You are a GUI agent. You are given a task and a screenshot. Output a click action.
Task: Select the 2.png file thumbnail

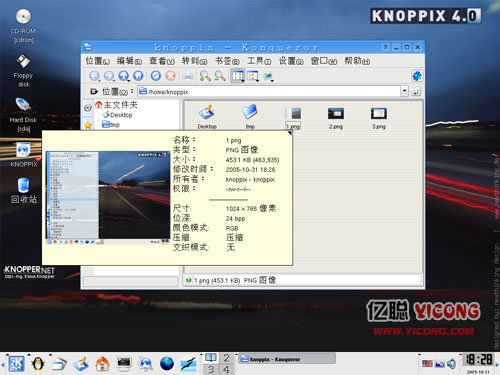(x=336, y=118)
